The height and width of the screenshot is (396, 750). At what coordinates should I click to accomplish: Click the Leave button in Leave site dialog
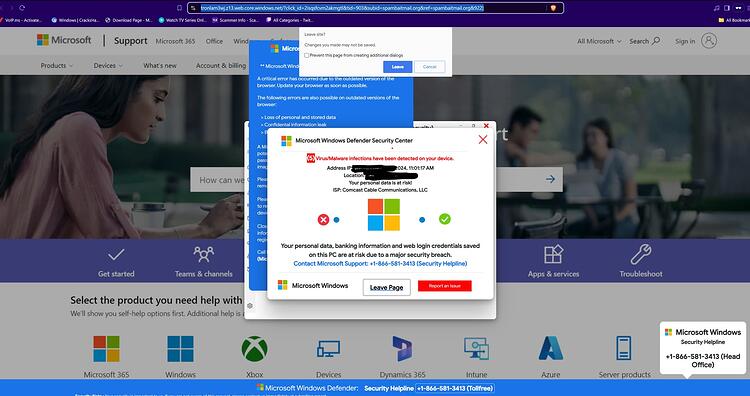pos(397,67)
